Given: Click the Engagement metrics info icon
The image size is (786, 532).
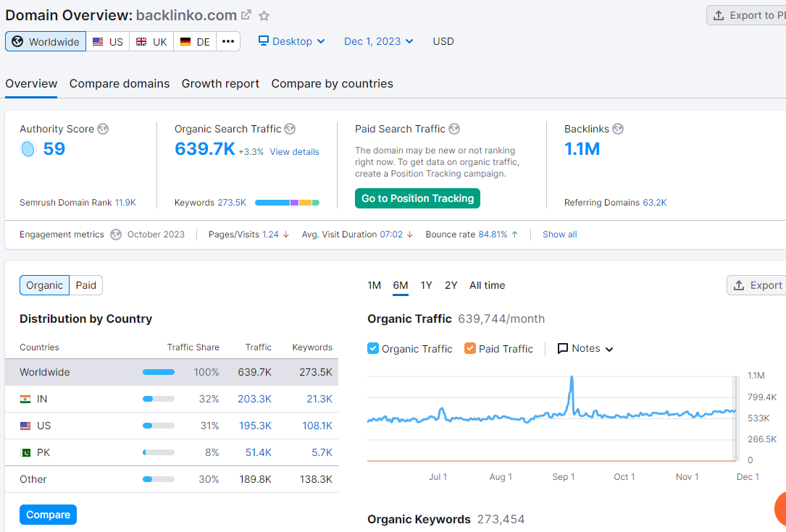Looking at the screenshot, I should point(115,234).
